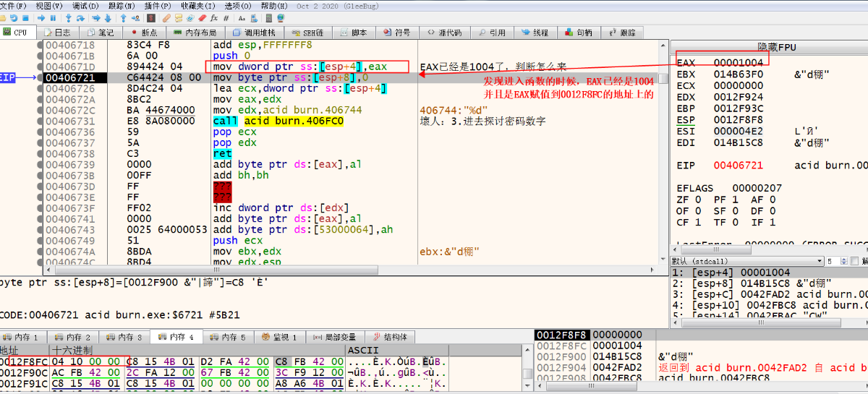868x394 pixels.
Task: Click the patches bandage icon
Action: tap(166, 18)
